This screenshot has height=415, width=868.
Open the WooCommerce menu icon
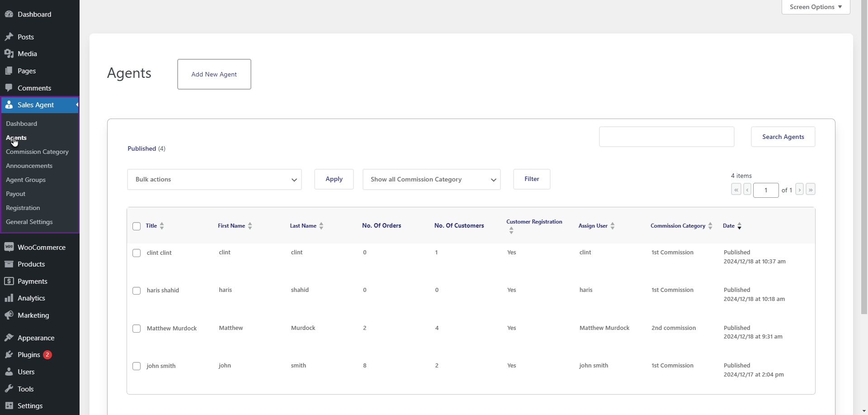[x=9, y=247]
